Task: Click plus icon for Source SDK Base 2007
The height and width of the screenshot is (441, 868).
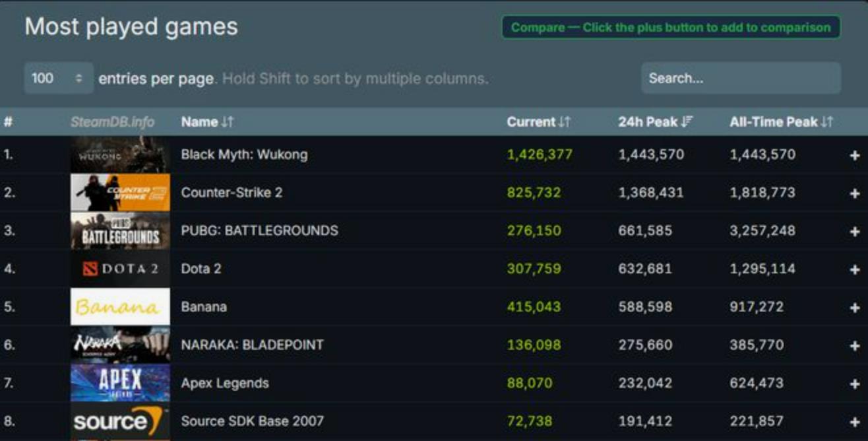Action: point(855,421)
